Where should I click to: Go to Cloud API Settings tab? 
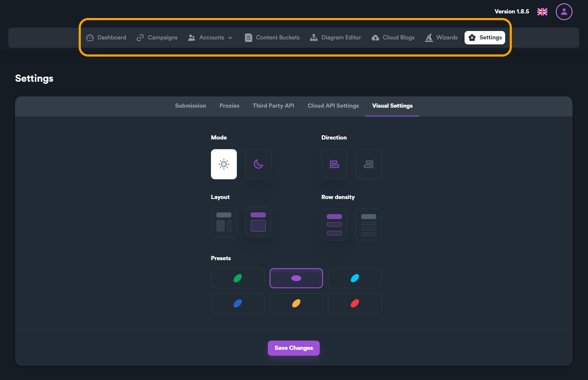tap(333, 106)
